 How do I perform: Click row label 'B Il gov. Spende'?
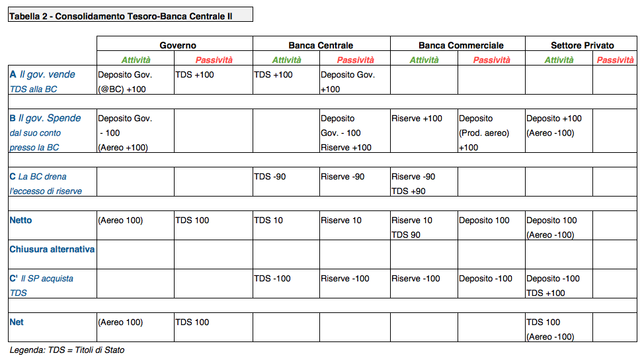(46, 118)
